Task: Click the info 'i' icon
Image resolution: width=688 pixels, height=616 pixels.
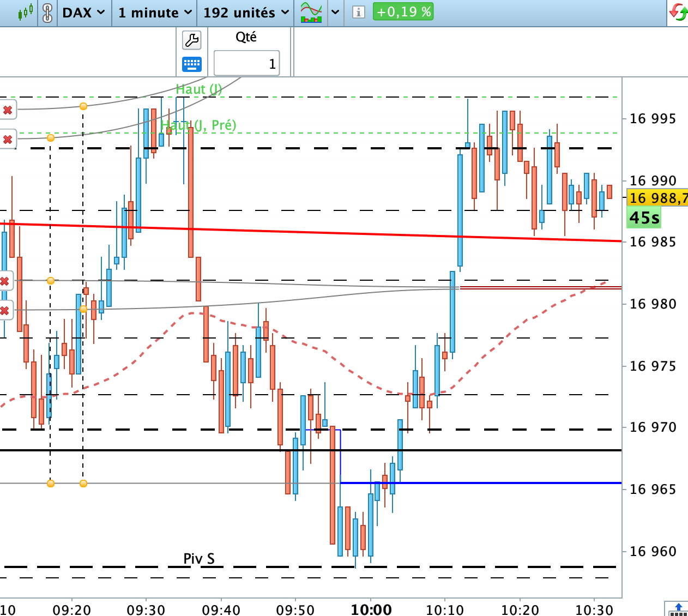Action: pyautogui.click(x=358, y=12)
